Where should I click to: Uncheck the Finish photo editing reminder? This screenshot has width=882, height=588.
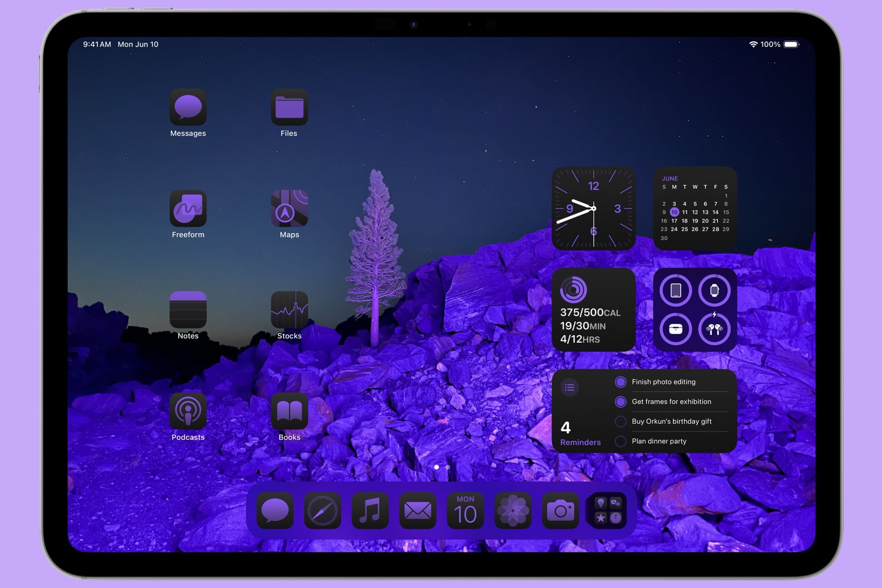620,382
